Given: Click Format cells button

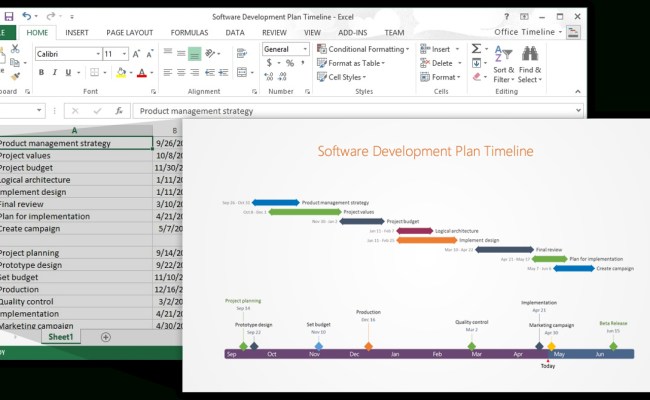Looking at the screenshot, I should point(440,77).
